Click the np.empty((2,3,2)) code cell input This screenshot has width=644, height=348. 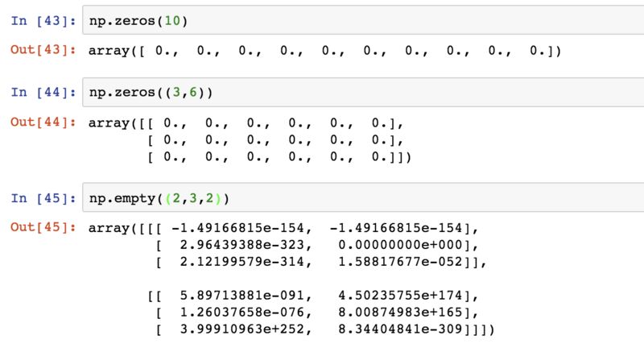363,197
